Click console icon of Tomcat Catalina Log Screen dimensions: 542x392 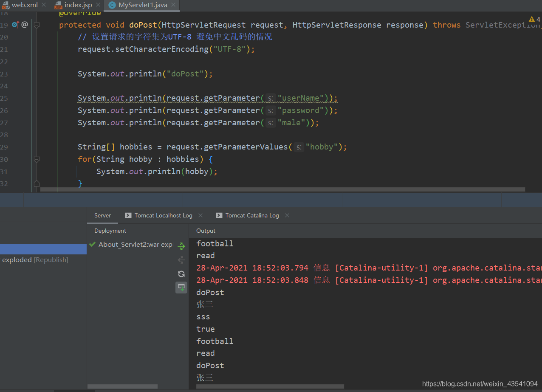tap(219, 215)
